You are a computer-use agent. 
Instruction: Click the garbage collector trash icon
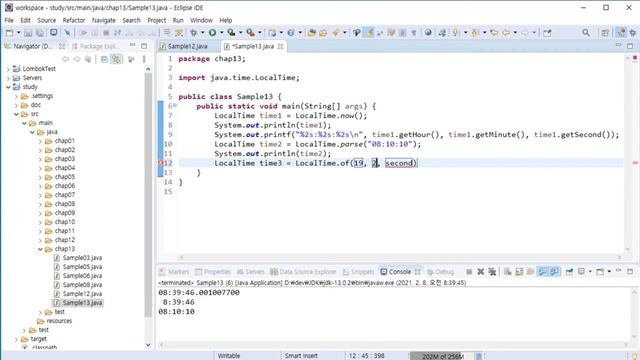point(479,356)
